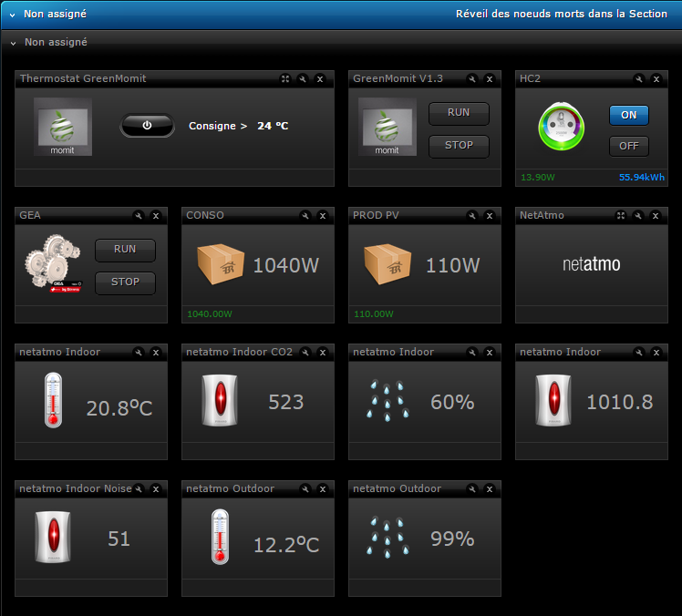Click the 24 °C consigne value
Screen dimensions: 682x616
[273, 126]
